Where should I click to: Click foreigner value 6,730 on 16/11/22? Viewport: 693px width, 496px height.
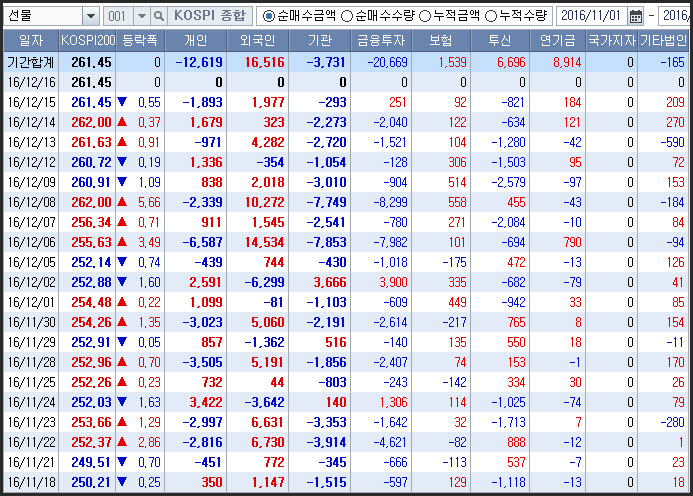pos(267,443)
